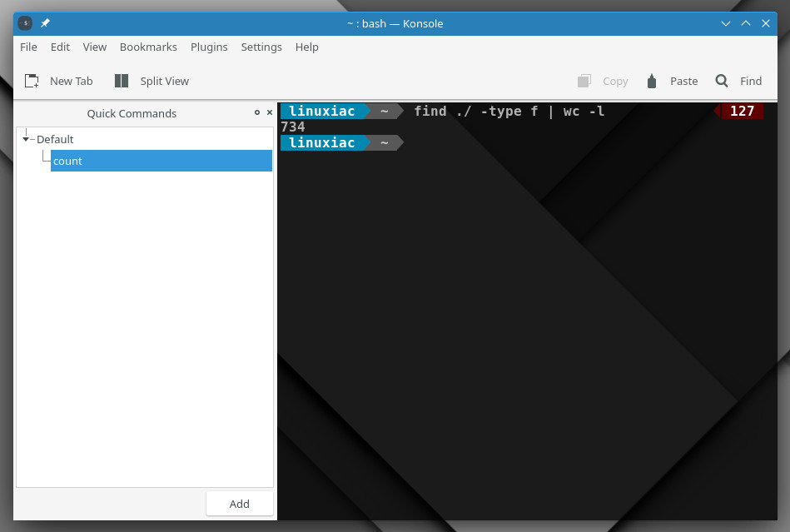
Task: Close the Quick Commands panel
Action: pyautogui.click(x=270, y=112)
